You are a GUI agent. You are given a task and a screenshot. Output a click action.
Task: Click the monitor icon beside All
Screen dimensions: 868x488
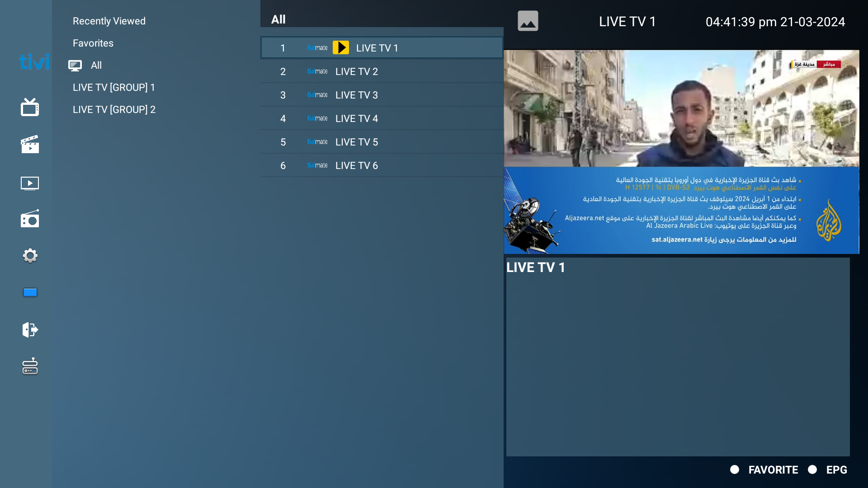[75, 66]
